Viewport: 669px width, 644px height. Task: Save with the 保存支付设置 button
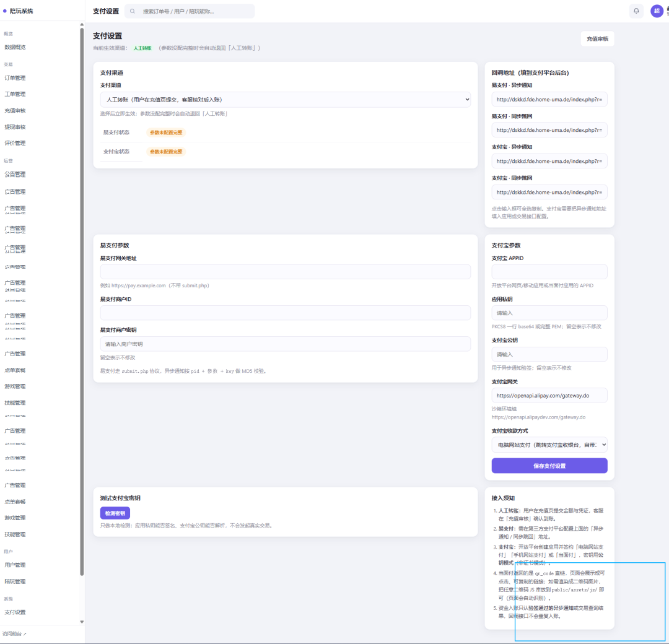click(549, 466)
